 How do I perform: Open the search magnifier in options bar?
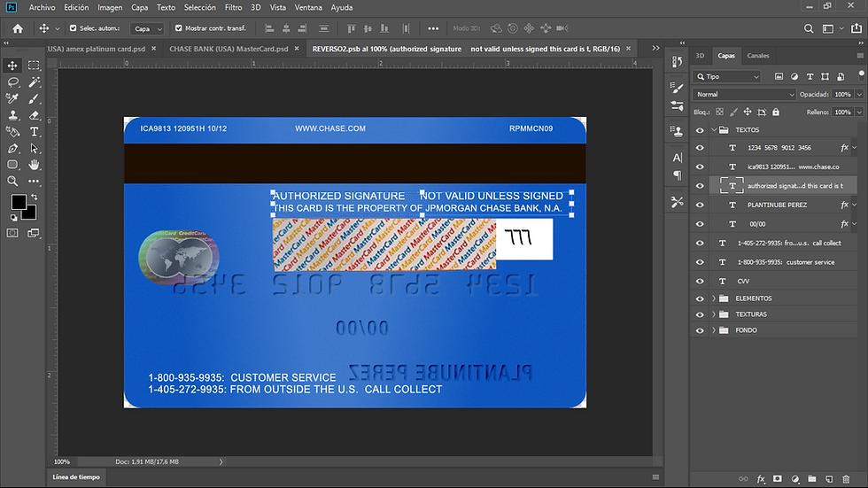point(808,28)
